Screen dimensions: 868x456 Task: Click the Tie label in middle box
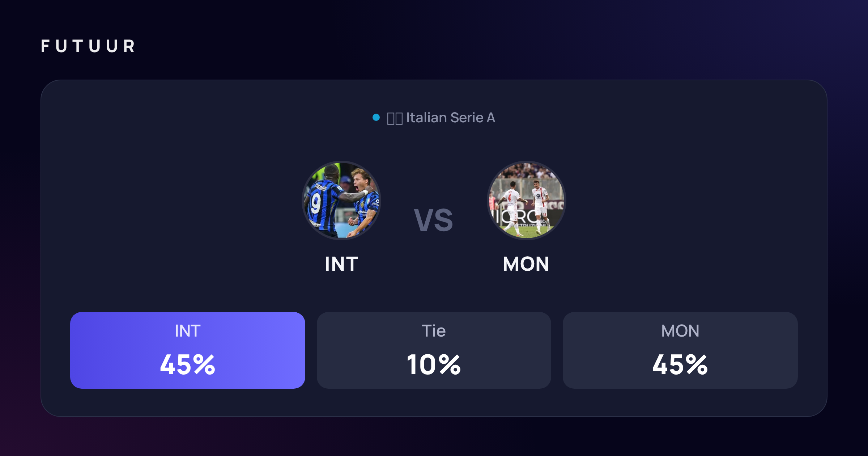coord(434,331)
